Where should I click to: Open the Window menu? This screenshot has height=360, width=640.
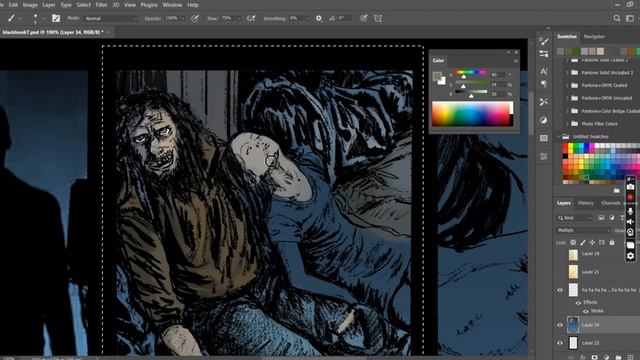pyautogui.click(x=172, y=5)
